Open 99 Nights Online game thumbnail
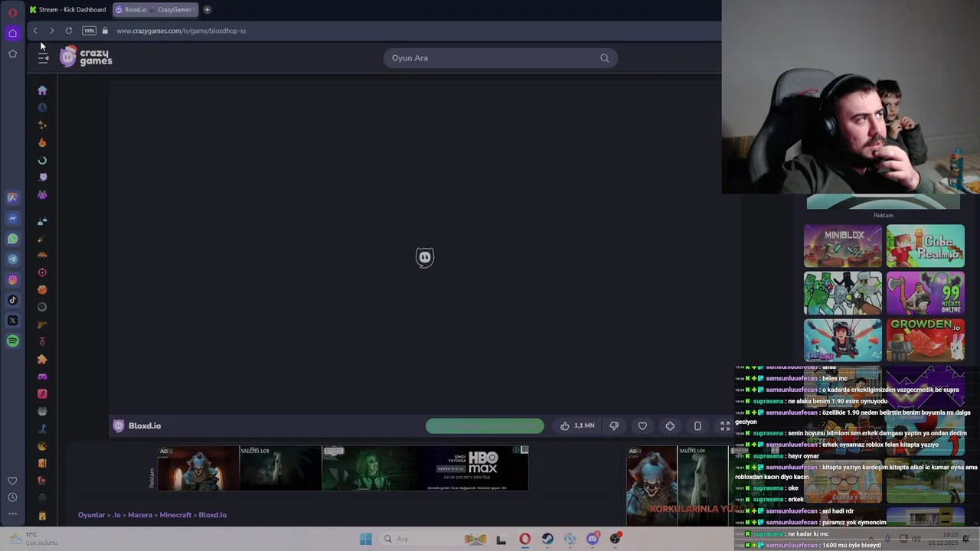Viewport: 980px width, 551px height. (x=926, y=293)
